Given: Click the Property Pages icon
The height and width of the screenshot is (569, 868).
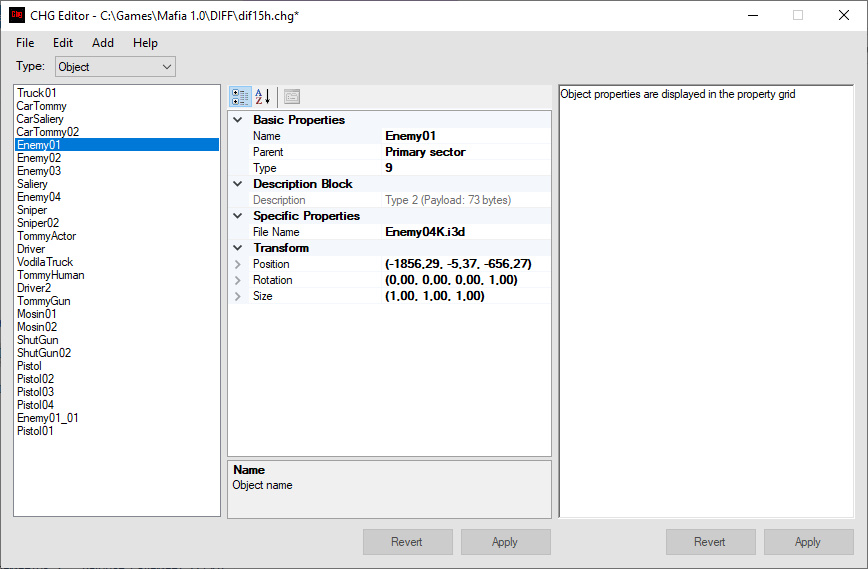Looking at the screenshot, I should (x=291, y=97).
